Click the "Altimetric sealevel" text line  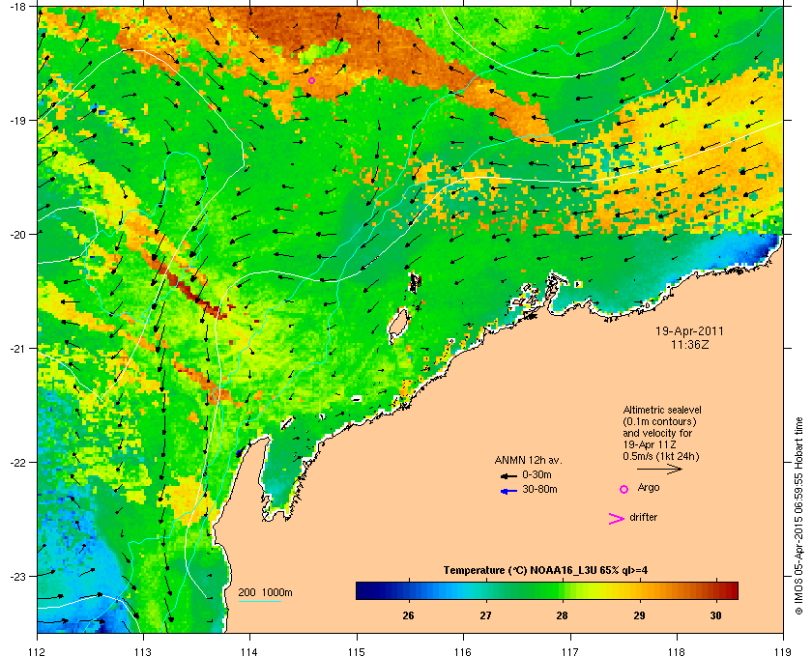(x=662, y=410)
